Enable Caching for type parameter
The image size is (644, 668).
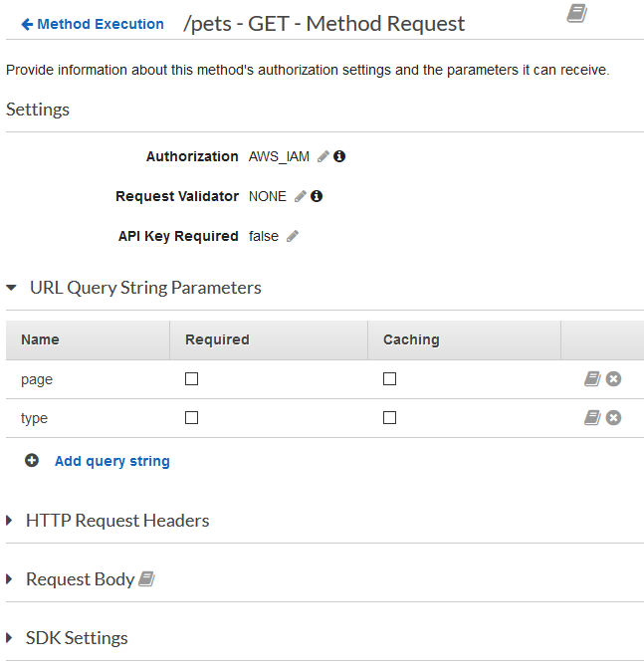pyautogui.click(x=389, y=418)
